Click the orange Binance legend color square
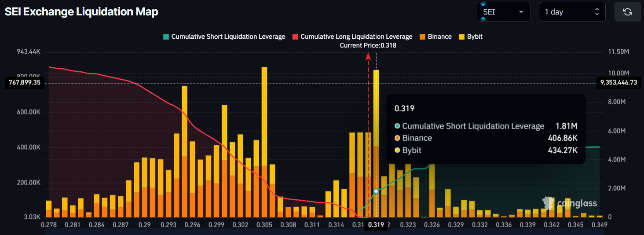Viewport: 644px width, 235px height. 423,37
